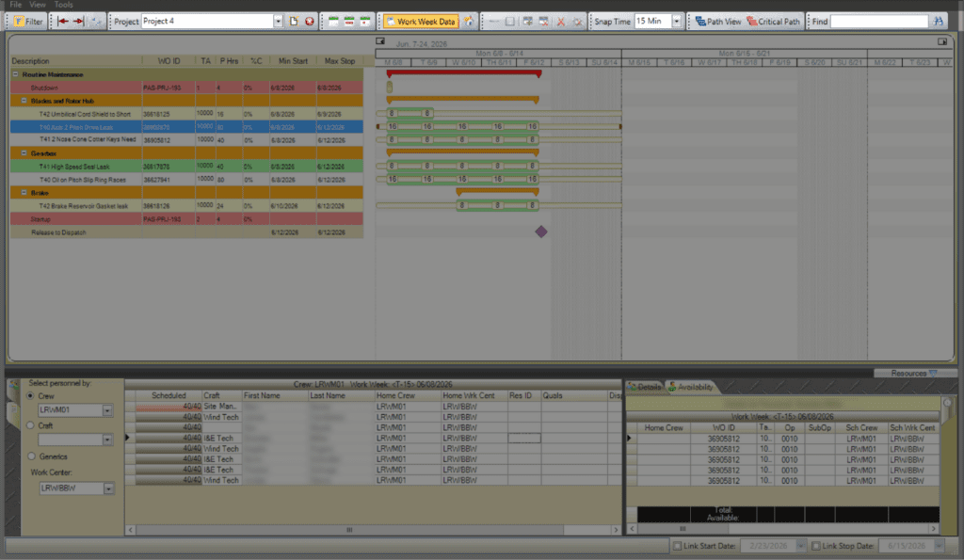Click the red collapse-inward arrows icon
964x560 pixels.
click(71, 21)
